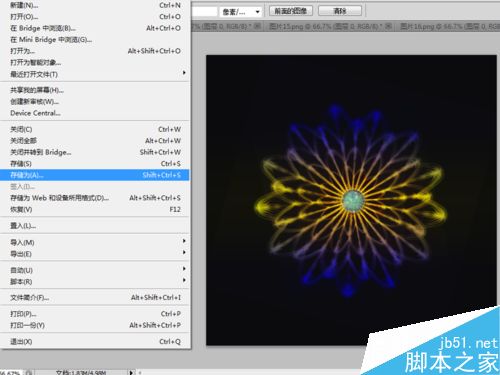Click the resolution input field before 像素 dropdown
The image size is (500, 375).
pyautogui.click(x=204, y=12)
